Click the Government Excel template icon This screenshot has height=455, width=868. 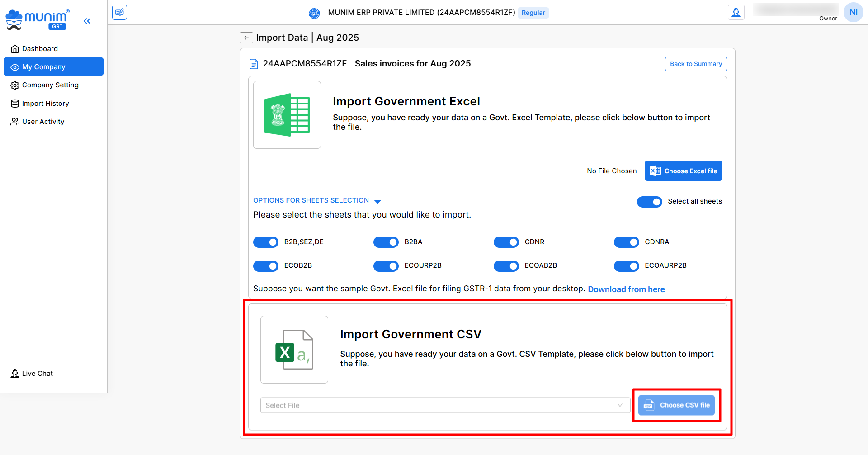(x=287, y=115)
